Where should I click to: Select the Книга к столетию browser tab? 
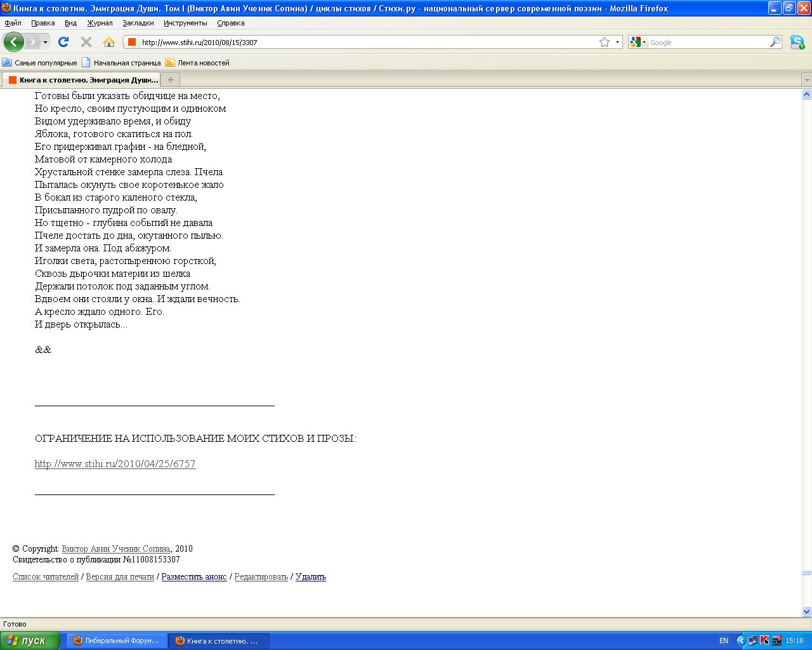coord(81,80)
